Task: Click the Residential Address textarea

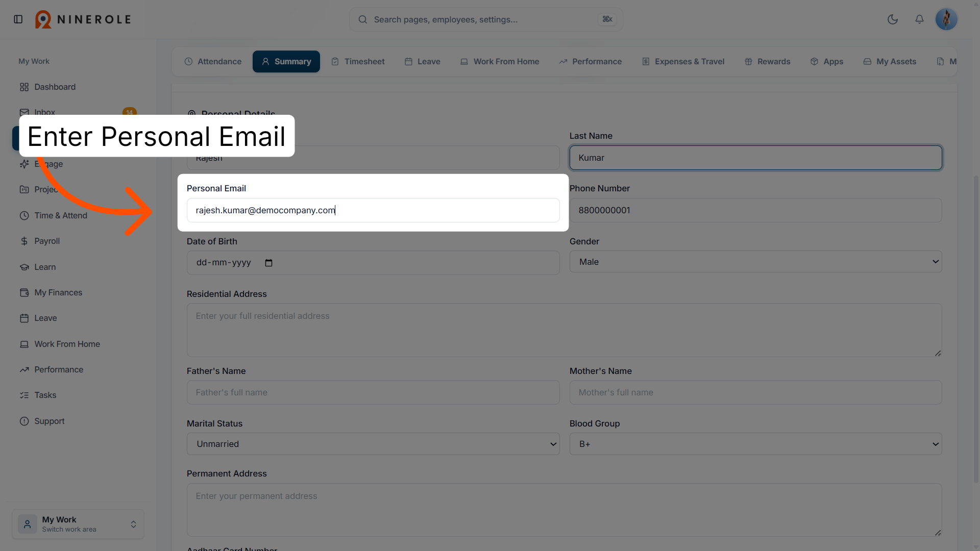Action: (564, 330)
